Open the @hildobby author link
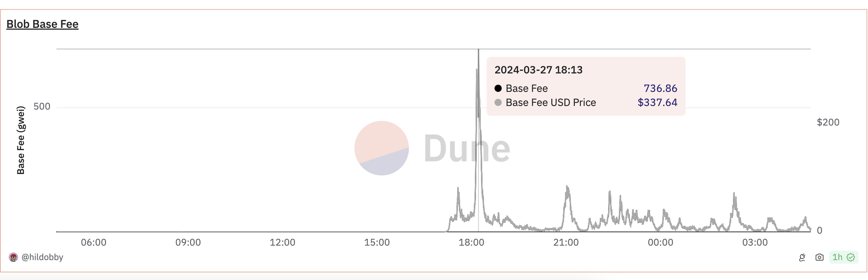The width and height of the screenshot is (868, 280). (x=42, y=257)
